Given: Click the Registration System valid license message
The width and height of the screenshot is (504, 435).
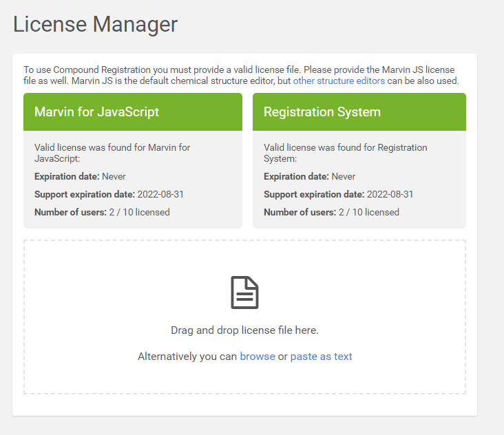Looking at the screenshot, I should (x=345, y=152).
